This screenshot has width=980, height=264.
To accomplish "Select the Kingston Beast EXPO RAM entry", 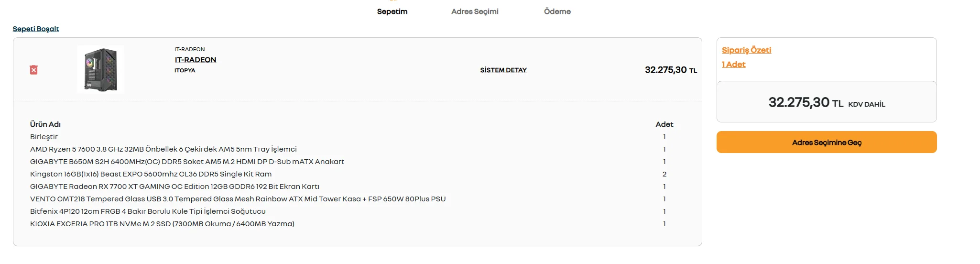I will (151, 174).
